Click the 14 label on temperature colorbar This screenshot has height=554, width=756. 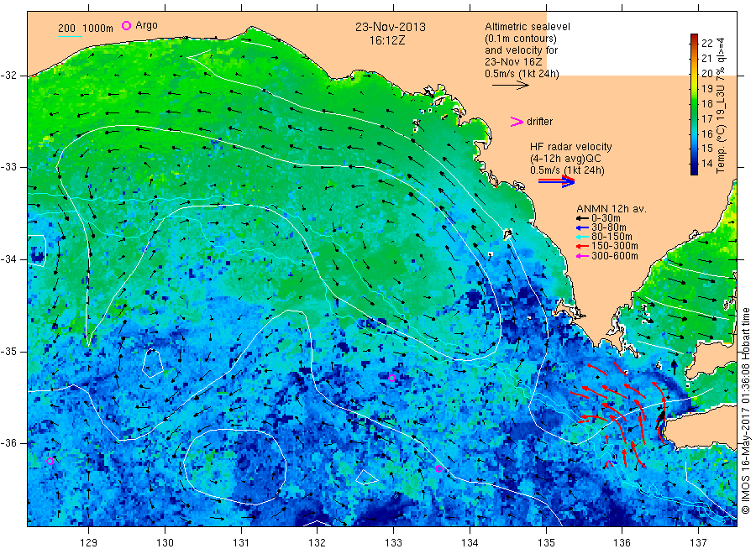click(706, 164)
